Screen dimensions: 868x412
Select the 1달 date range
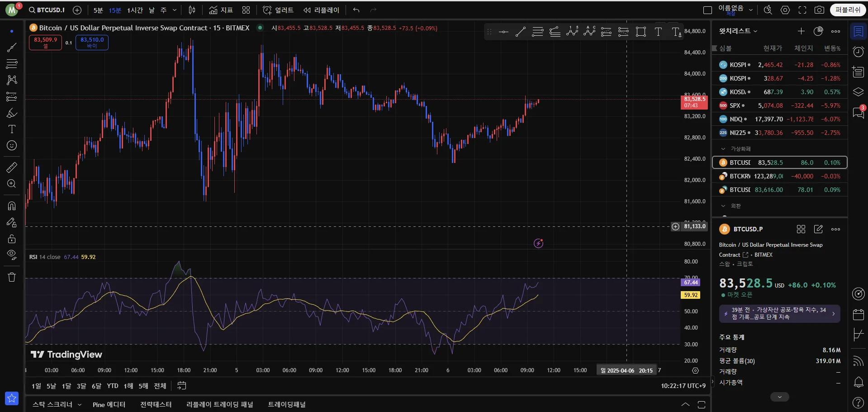tap(66, 386)
